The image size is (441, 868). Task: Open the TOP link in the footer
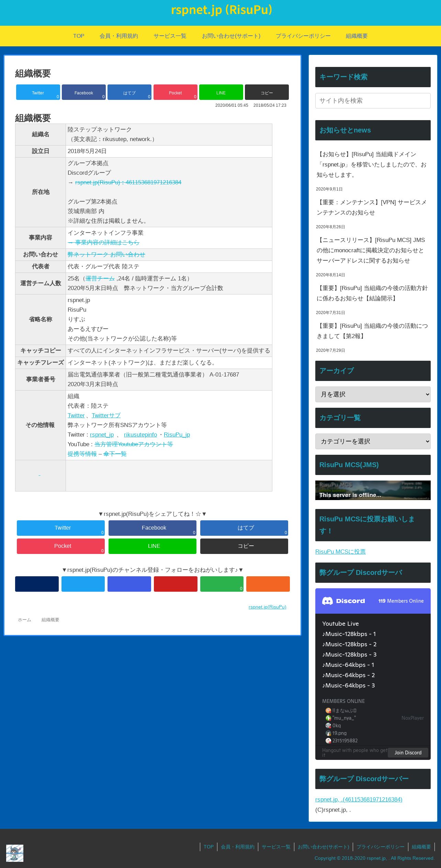coord(208,847)
